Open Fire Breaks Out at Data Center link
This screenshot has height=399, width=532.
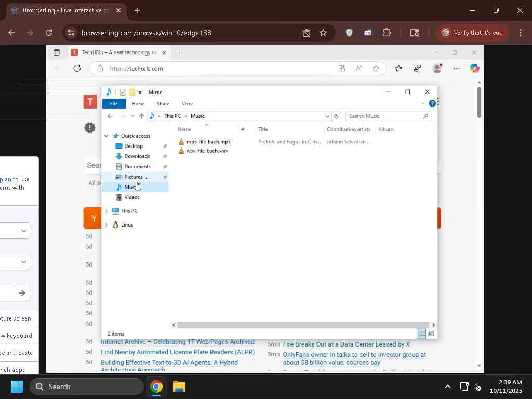tap(346, 344)
